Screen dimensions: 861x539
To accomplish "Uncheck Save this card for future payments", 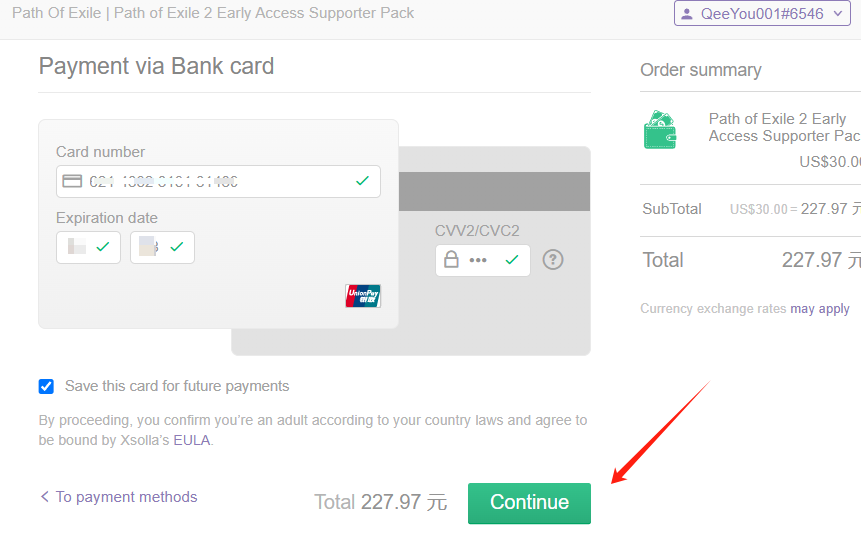I will pos(46,386).
